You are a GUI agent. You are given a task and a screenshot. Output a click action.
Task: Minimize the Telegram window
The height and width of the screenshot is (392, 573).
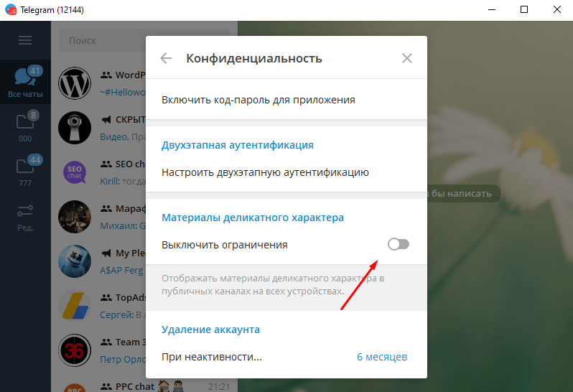(x=492, y=10)
